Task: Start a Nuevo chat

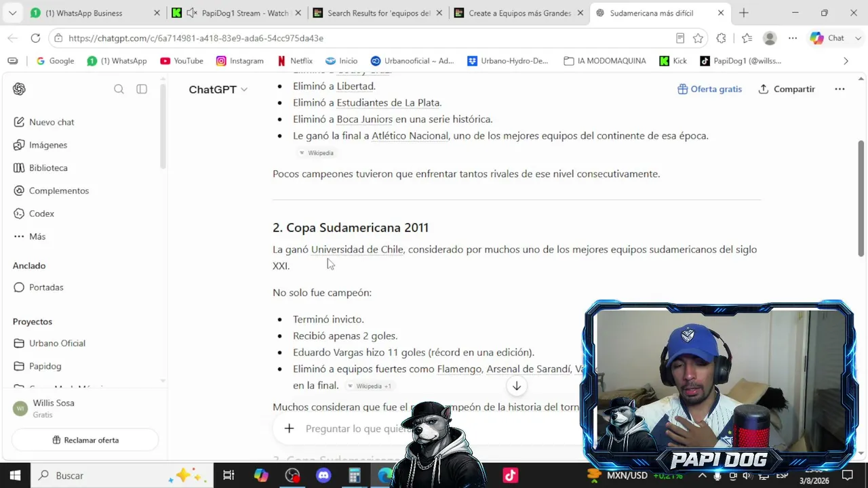Action: pyautogui.click(x=43, y=122)
